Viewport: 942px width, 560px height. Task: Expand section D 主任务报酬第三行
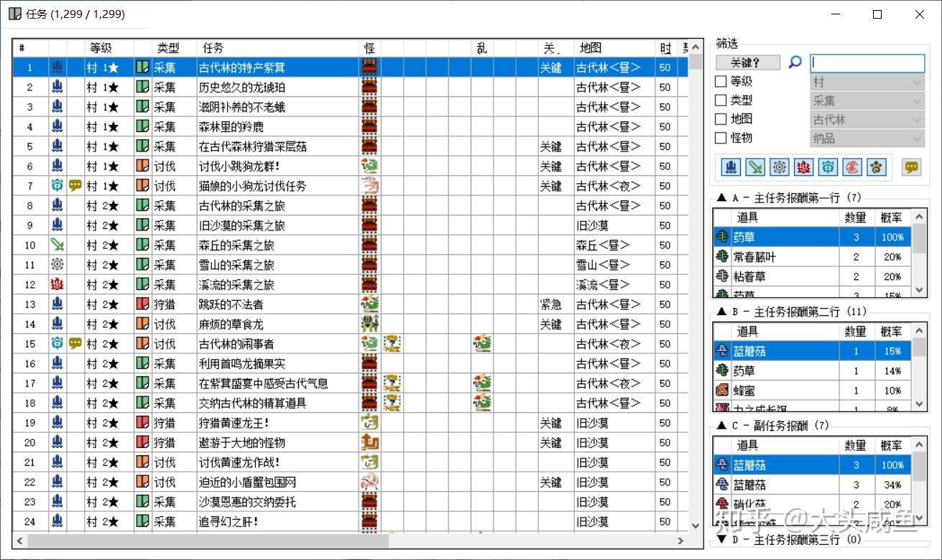coord(721,539)
